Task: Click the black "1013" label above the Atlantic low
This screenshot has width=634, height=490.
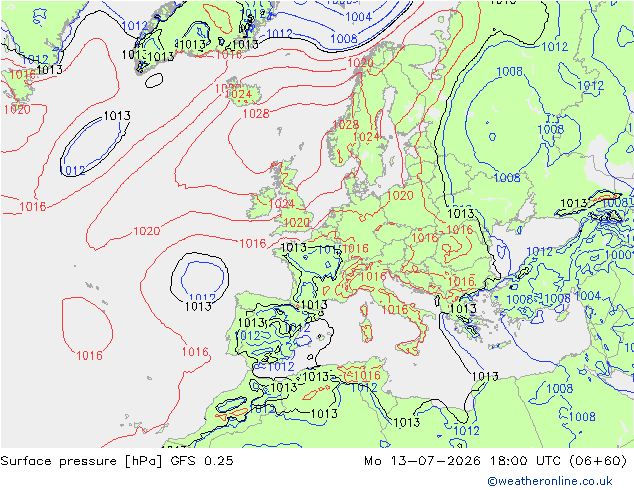Action: (117, 116)
